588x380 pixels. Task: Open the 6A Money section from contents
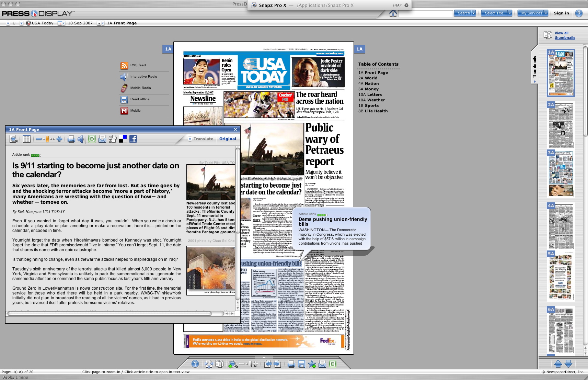pyautogui.click(x=368, y=89)
